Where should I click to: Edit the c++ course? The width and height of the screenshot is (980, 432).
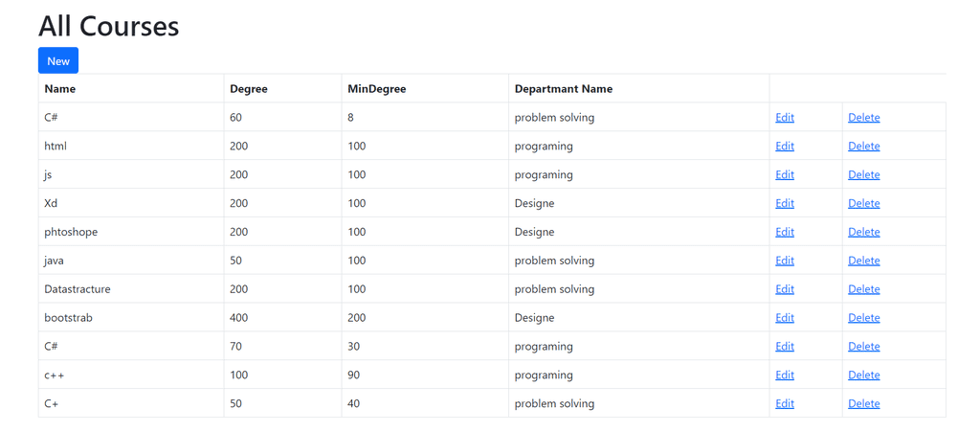(785, 375)
